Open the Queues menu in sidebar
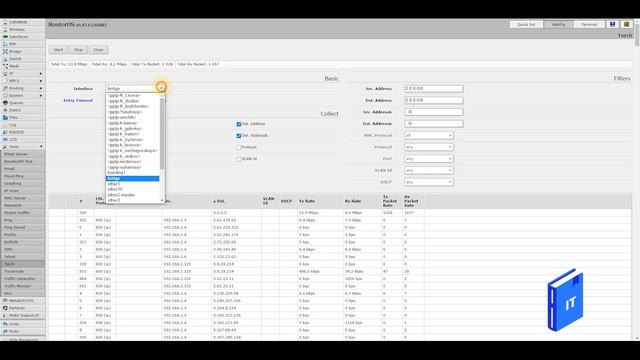Screen dimensions: 640x360 click(x=16, y=103)
